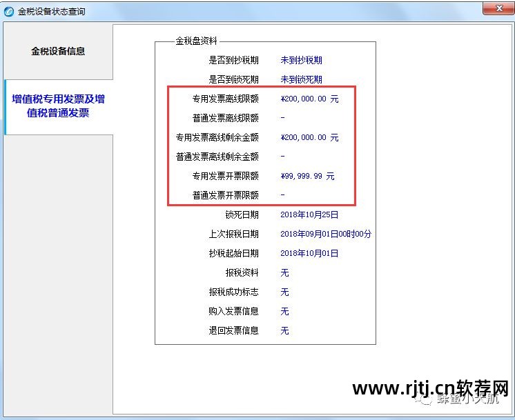Click the 专用发票离线剩余金额 value ¥200,000.00 元
Screen dimensions: 515x420
pyautogui.click(x=309, y=137)
